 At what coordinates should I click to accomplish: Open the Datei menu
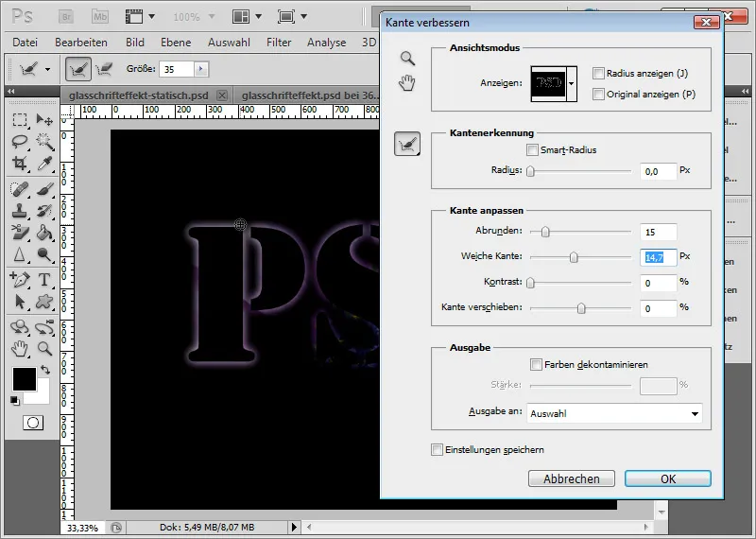[x=26, y=43]
